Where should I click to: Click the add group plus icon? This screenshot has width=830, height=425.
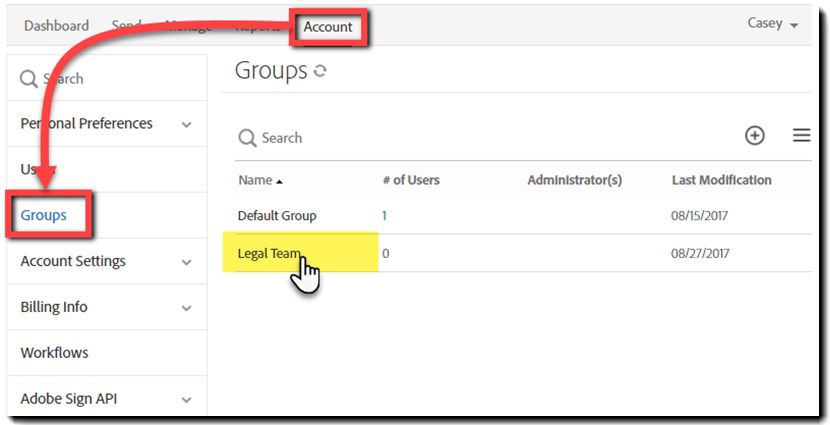coord(755,136)
